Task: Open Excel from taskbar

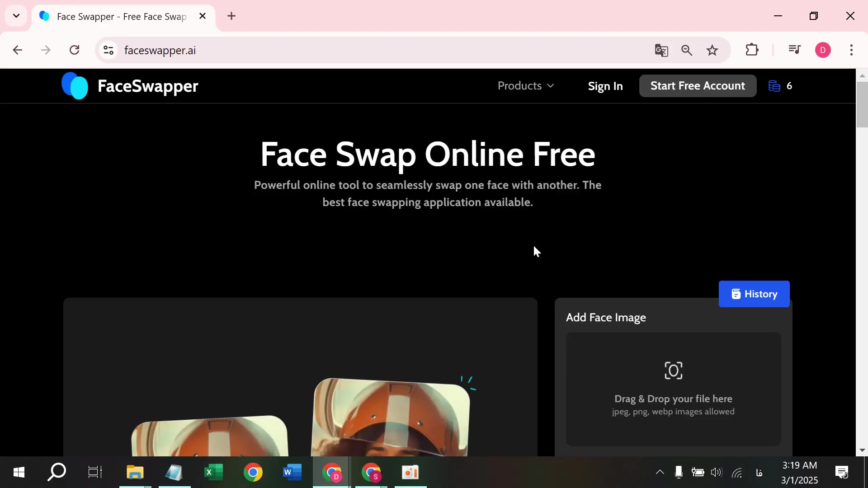Action: click(213, 472)
